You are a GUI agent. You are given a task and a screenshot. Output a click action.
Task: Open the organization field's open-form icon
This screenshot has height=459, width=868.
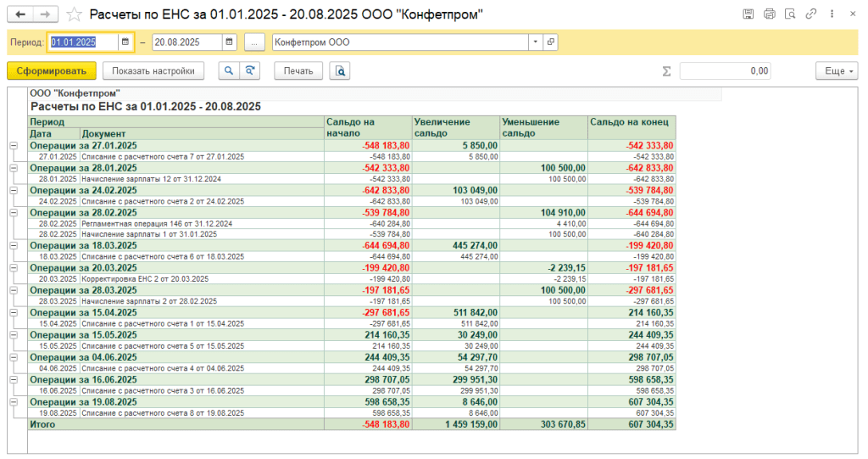pos(550,42)
